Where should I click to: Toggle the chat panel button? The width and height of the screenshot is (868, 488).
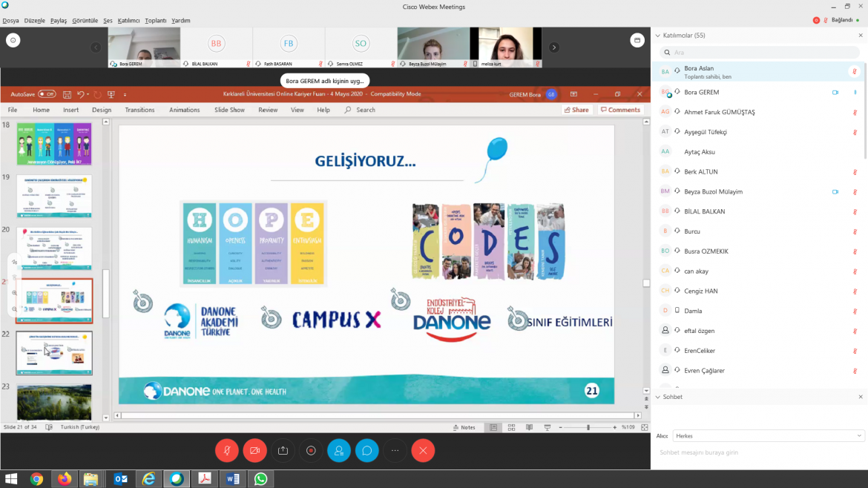coord(367,450)
